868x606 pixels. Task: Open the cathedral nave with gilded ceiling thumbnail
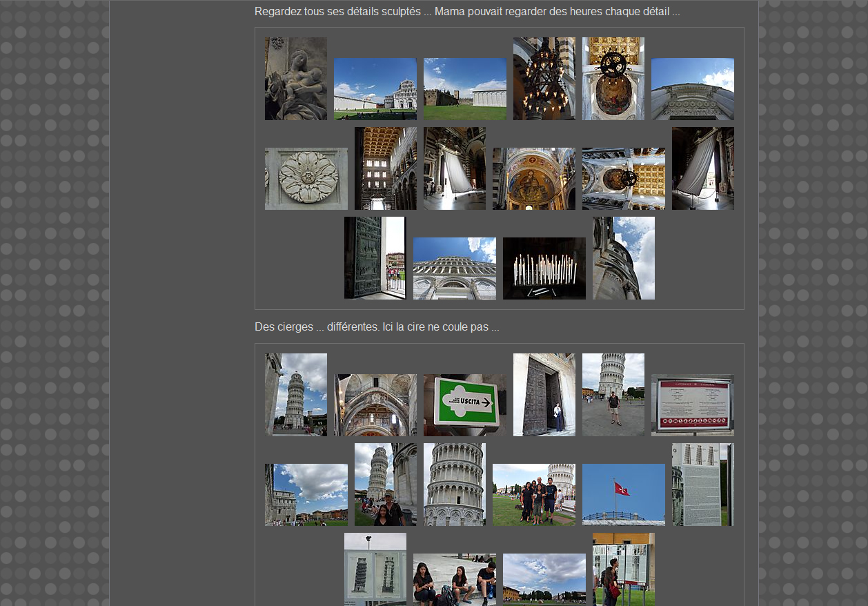point(385,168)
